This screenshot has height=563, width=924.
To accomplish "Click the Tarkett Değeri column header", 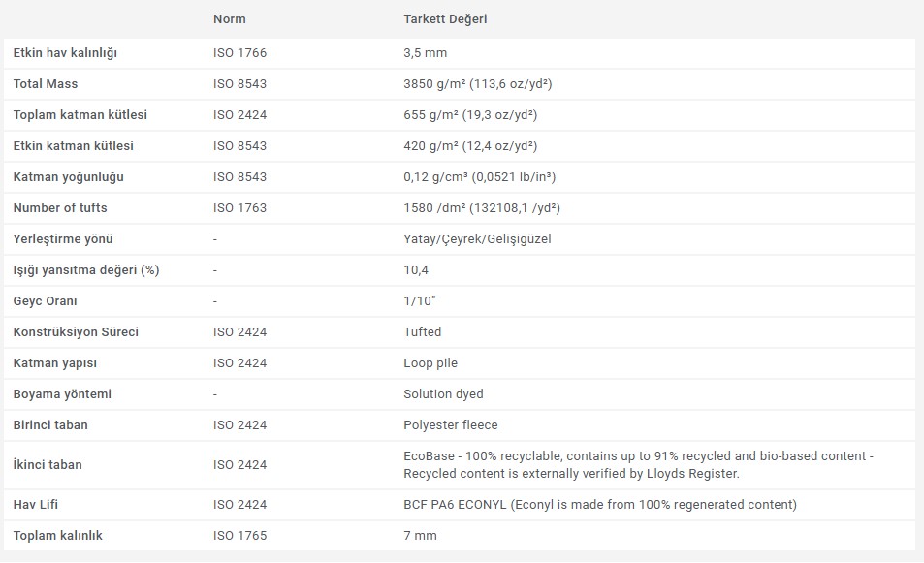I will click(x=445, y=18).
